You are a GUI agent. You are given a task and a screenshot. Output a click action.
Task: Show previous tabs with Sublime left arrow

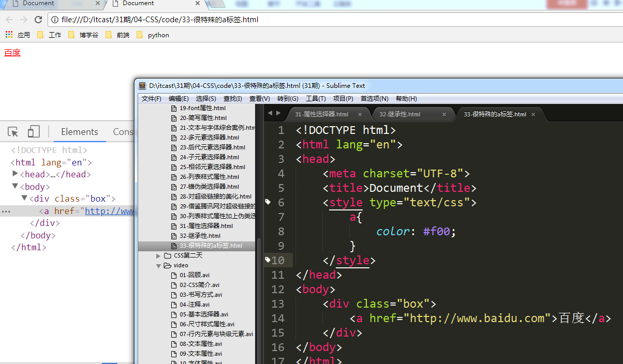(x=270, y=113)
